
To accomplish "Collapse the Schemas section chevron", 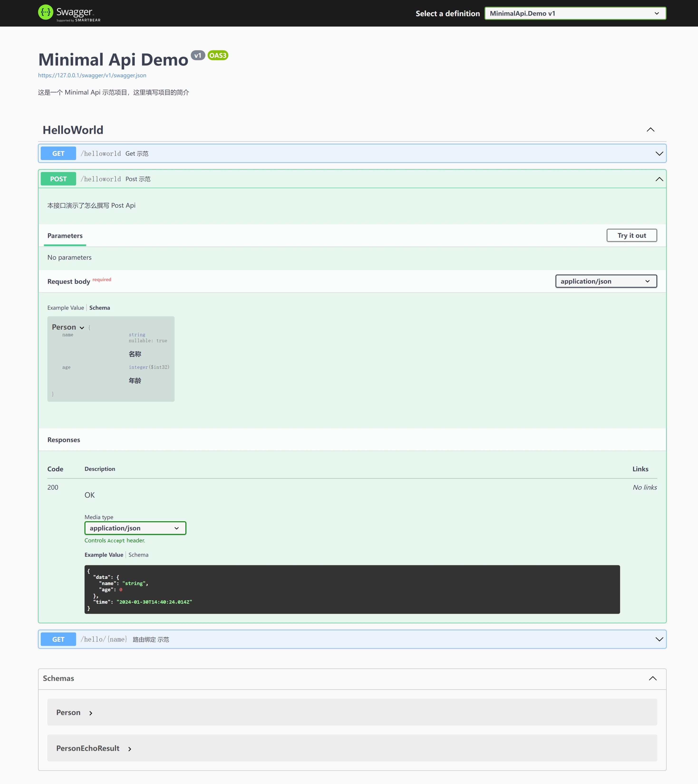I will pos(652,678).
